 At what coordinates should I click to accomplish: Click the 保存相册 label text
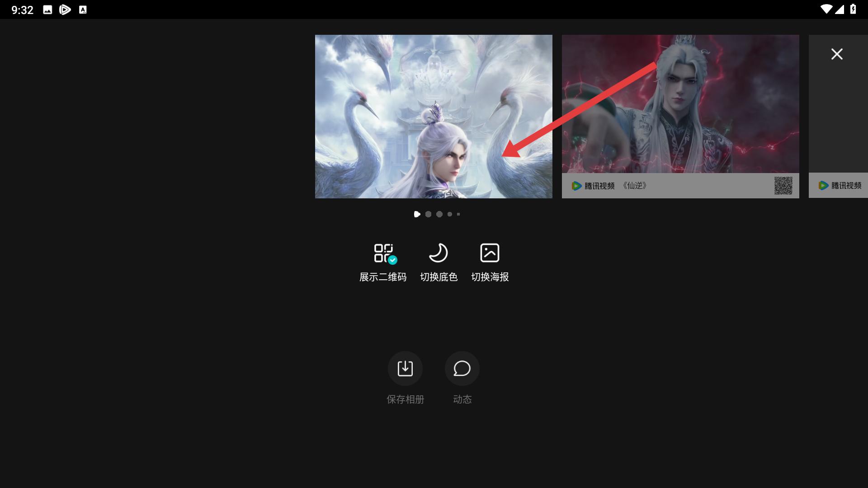tap(405, 399)
